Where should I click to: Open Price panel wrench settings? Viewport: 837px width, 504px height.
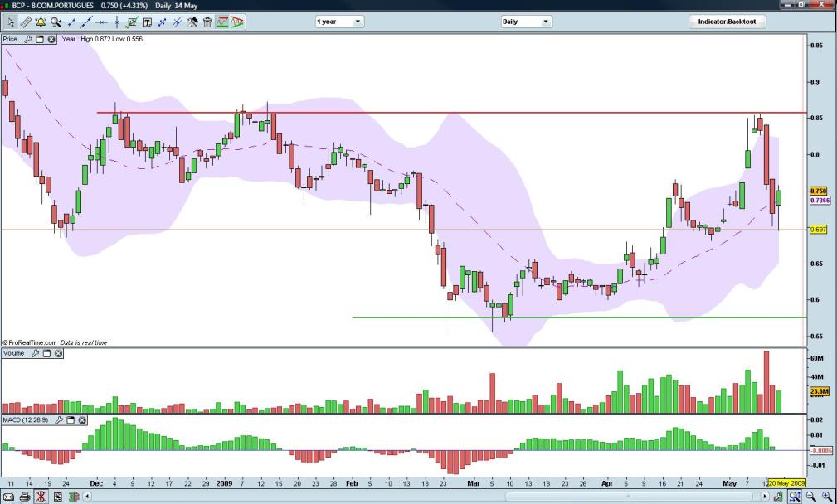[27, 39]
